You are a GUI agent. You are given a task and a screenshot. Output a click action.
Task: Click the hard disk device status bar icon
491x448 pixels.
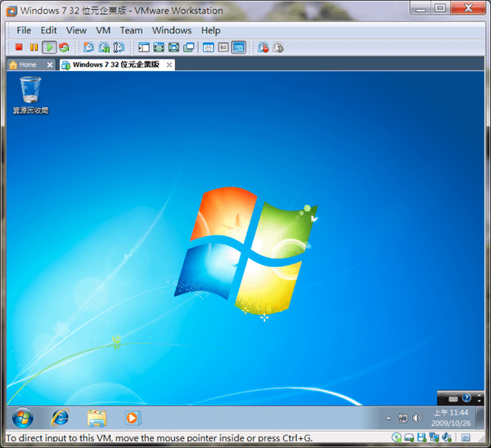(409, 437)
